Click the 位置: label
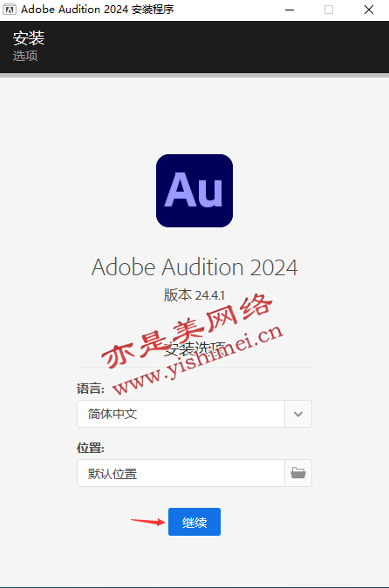Viewport: 389px width, 588px height. click(x=91, y=448)
